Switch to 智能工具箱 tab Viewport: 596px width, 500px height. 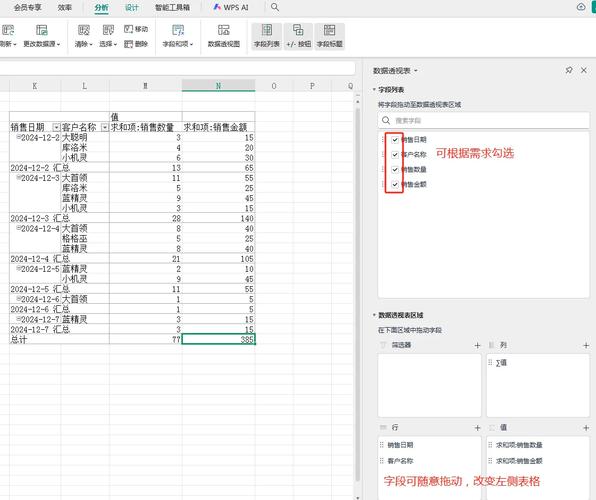click(x=172, y=7)
